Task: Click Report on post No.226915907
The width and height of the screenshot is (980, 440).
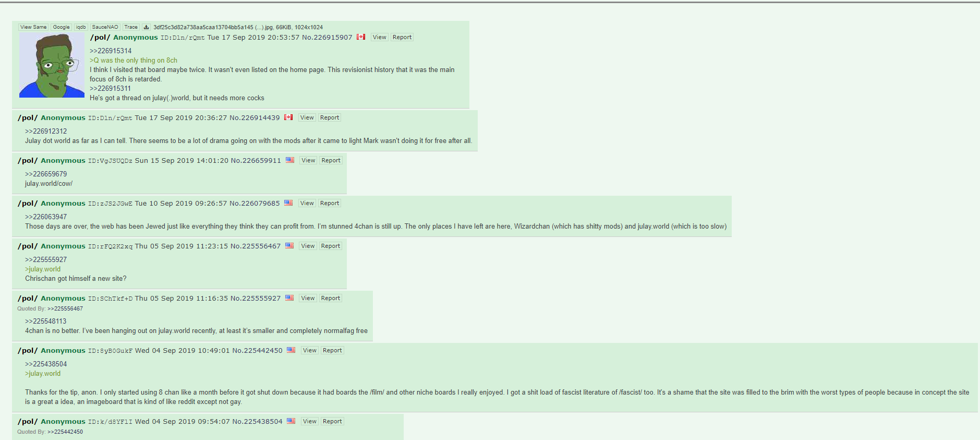Action: [402, 37]
